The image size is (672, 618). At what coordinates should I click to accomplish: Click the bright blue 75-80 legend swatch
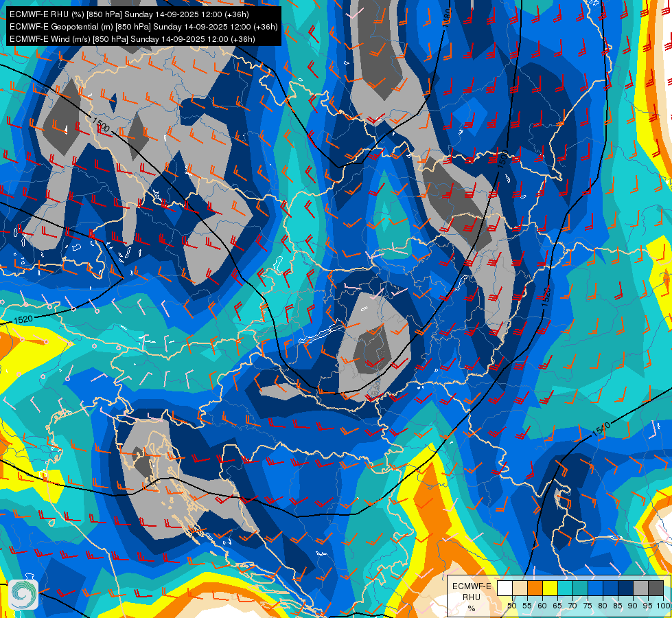click(595, 588)
